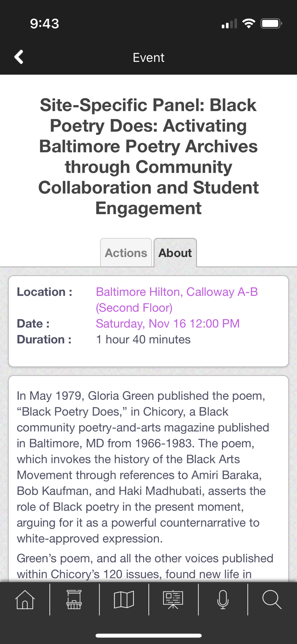Select the presentation board sessions icon
Viewport: 297px width, 644px height.
[173, 600]
